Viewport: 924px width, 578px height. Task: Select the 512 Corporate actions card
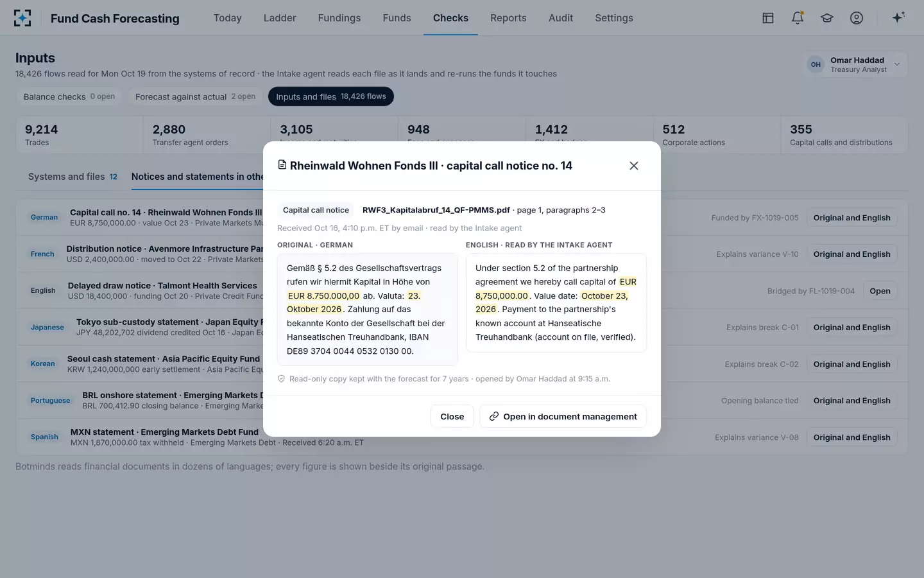[717, 135]
